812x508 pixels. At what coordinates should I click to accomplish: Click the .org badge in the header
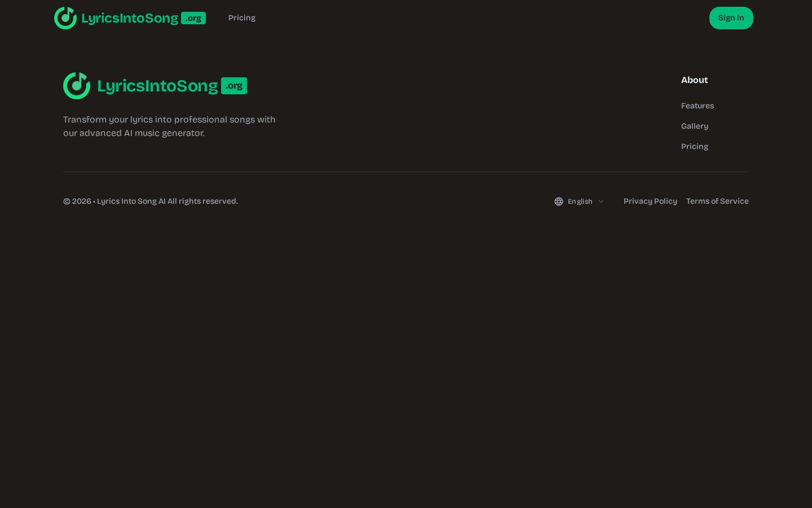(x=193, y=18)
